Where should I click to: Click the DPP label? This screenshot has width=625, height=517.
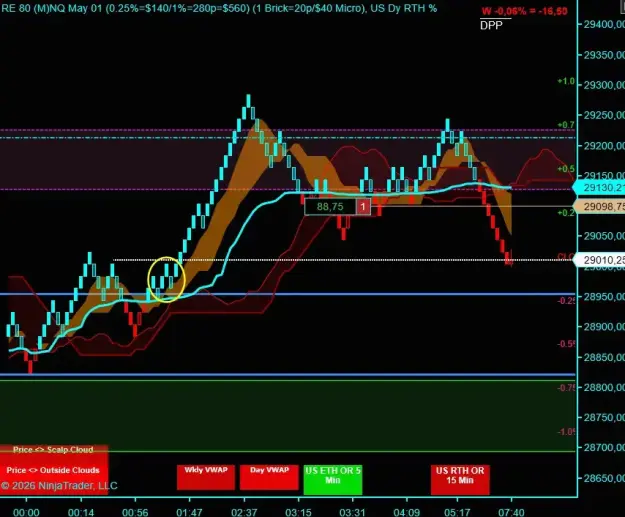[491, 25]
